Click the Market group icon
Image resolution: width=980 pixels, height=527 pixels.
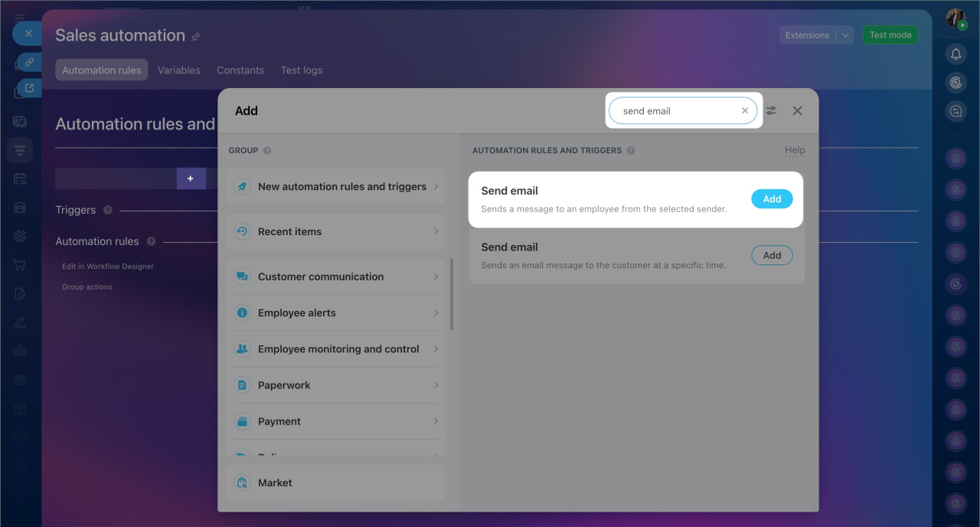(242, 483)
